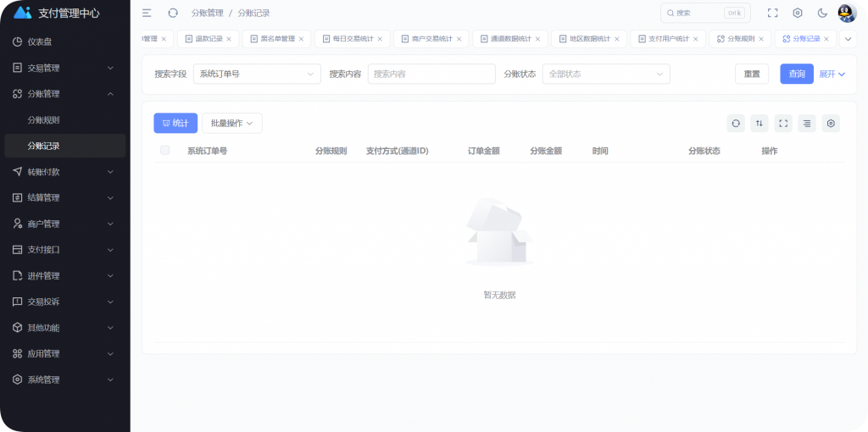Collapse the 分账管理 sidebar menu
Image resolution: width=868 pixels, height=432 pixels.
click(64, 94)
